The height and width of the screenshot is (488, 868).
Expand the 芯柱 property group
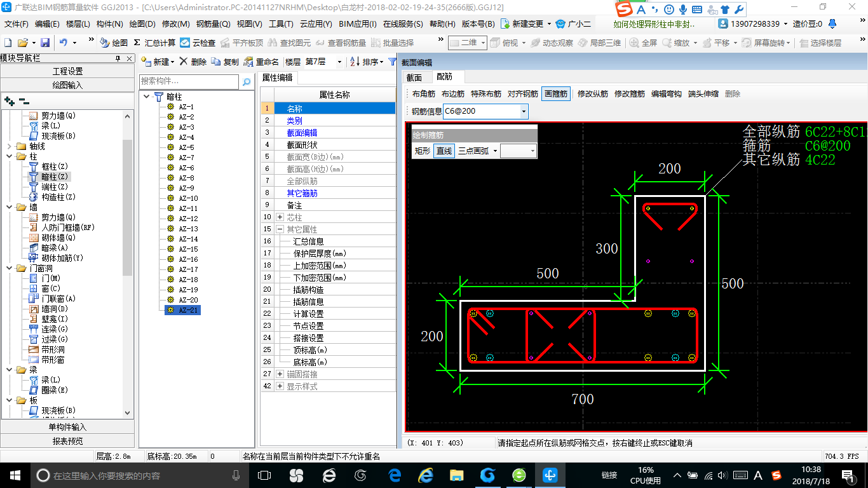pyautogui.click(x=280, y=217)
